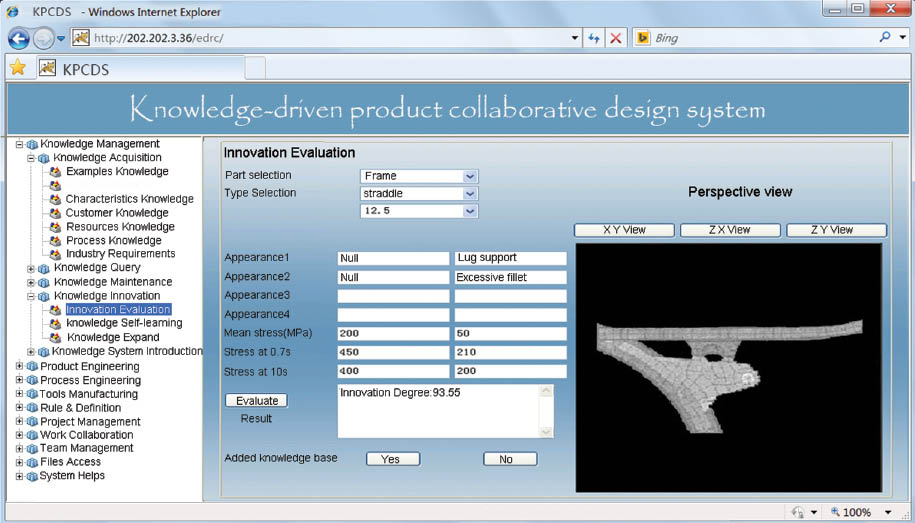Expand the Product Engineering tree node
This screenshot has height=523, width=915.
pyautogui.click(x=19, y=367)
